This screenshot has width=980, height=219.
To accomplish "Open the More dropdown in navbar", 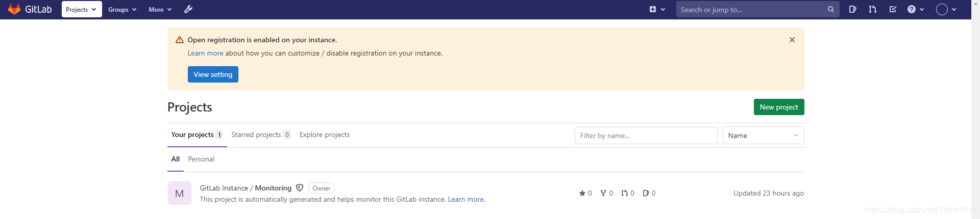I will [160, 9].
